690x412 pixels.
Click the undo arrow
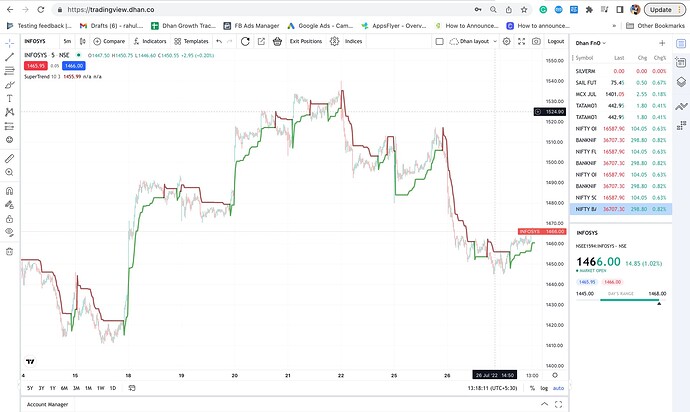tap(219, 41)
